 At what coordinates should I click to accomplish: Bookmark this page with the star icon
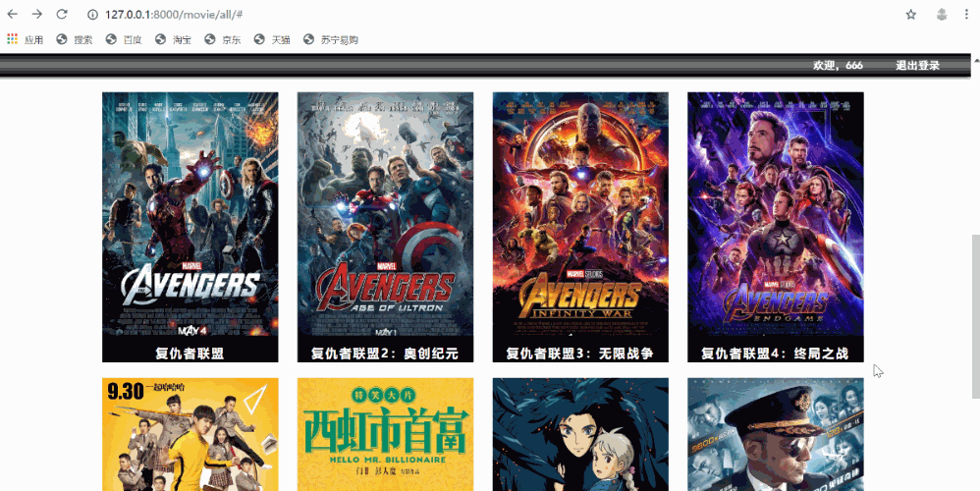[x=910, y=15]
